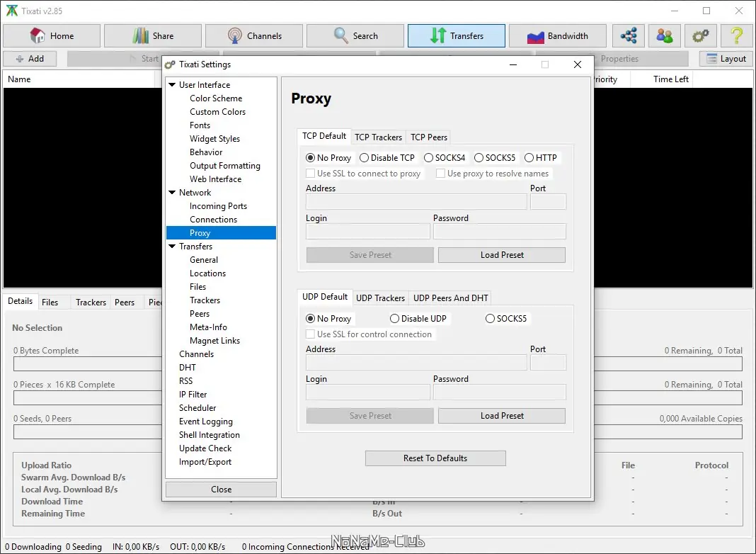Screen dimensions: 756x554
Task: Click Reset To Defaults button
Action: [435, 458]
